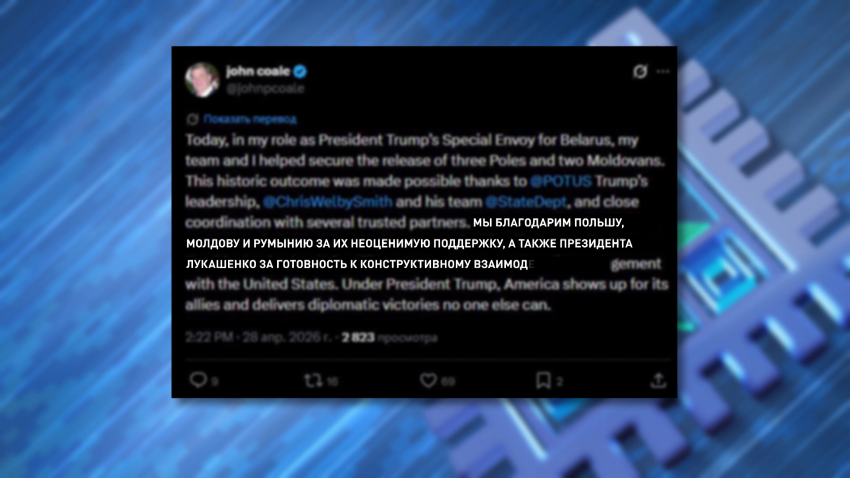Click the john coale display name
This screenshot has height=478, width=850.
point(258,71)
